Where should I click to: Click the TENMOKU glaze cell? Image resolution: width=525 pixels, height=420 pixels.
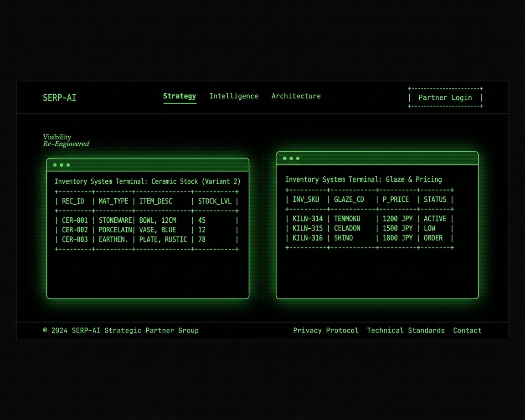coord(347,219)
